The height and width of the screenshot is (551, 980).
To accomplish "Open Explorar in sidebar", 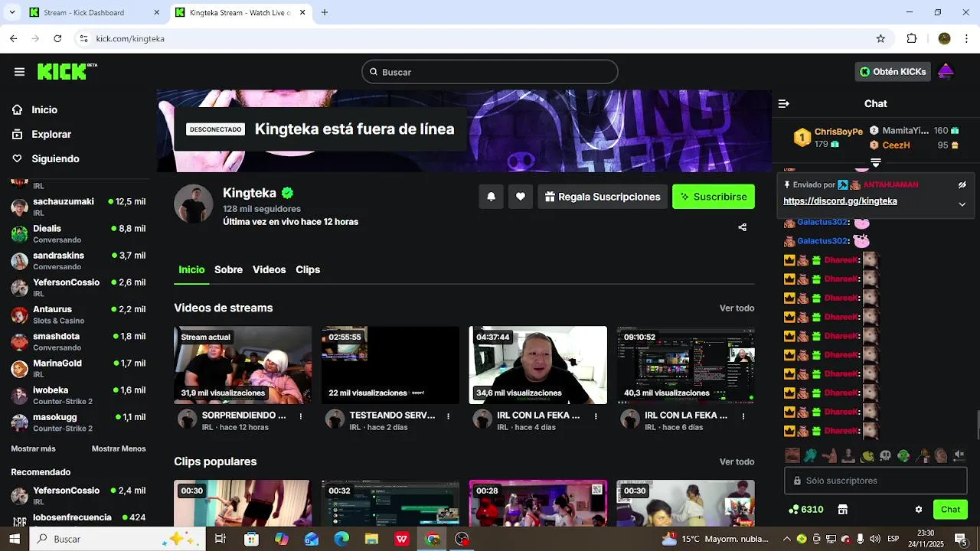I will 51,134.
